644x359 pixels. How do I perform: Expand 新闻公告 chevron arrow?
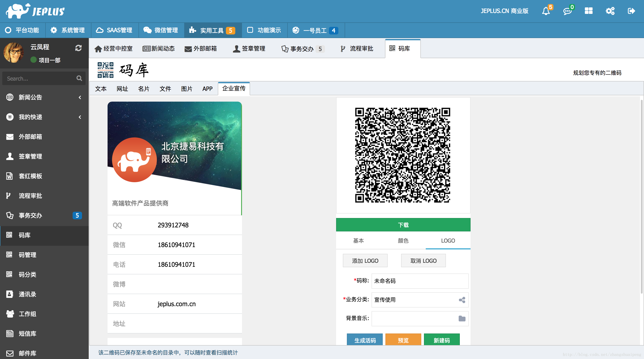coord(80,97)
